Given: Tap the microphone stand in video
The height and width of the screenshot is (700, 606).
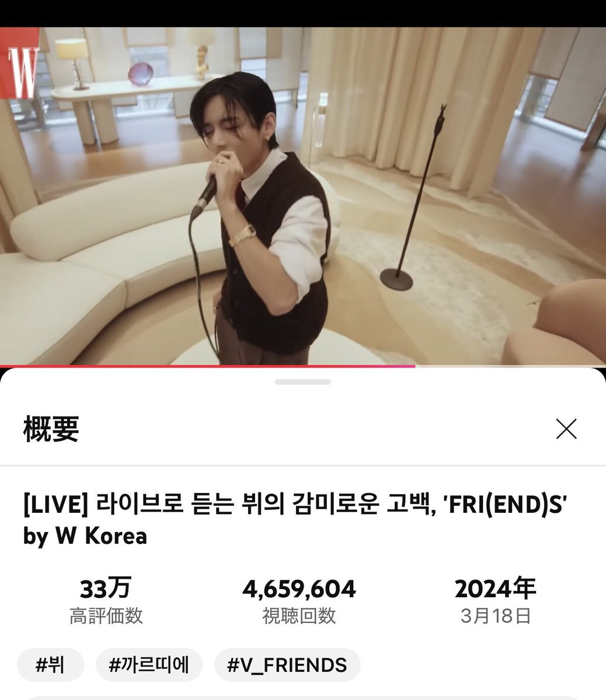Looking at the screenshot, I should 417,198.
